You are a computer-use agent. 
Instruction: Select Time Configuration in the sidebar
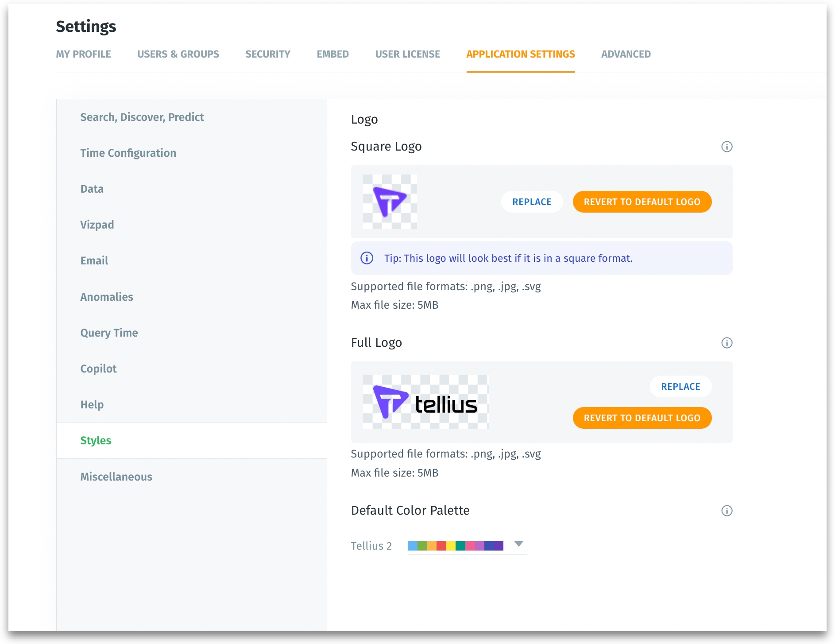[128, 153]
